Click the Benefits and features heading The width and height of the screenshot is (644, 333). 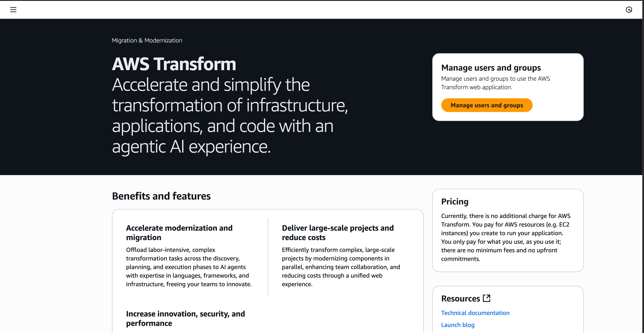tap(161, 196)
